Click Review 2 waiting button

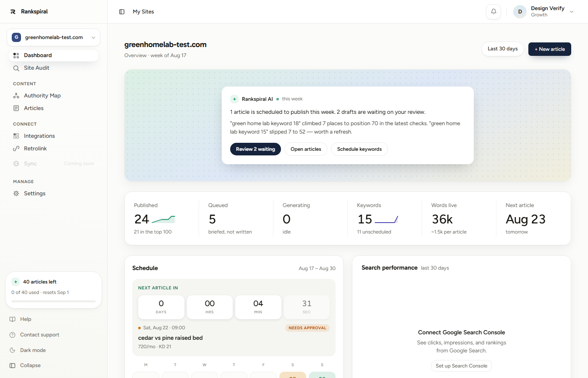click(x=255, y=149)
